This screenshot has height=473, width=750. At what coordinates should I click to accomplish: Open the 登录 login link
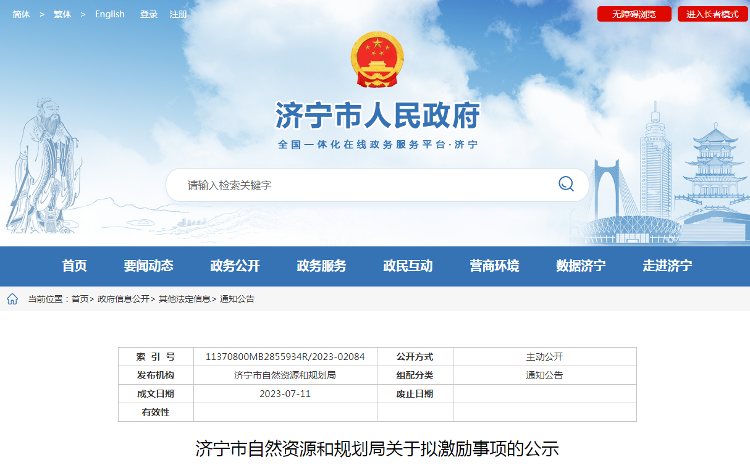click(x=149, y=14)
